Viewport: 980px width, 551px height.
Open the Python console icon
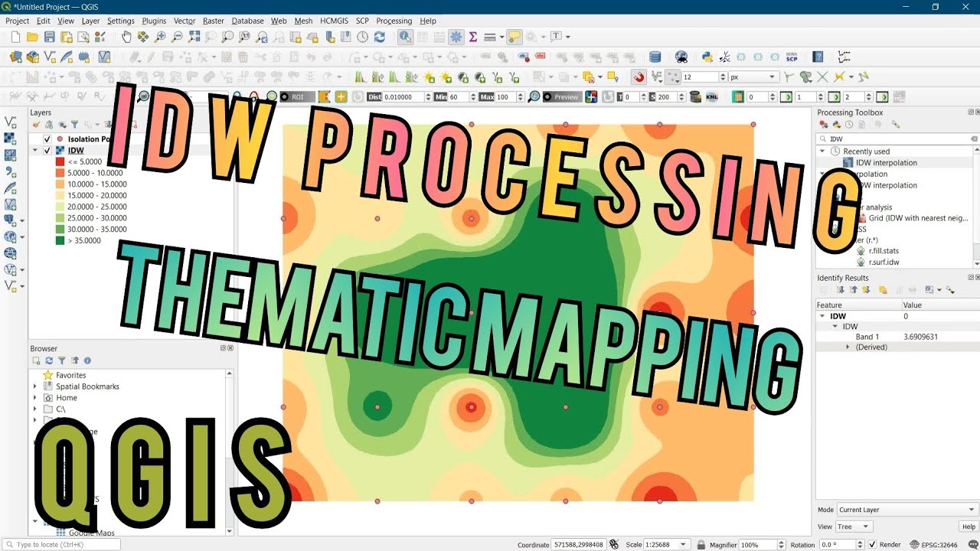[707, 57]
